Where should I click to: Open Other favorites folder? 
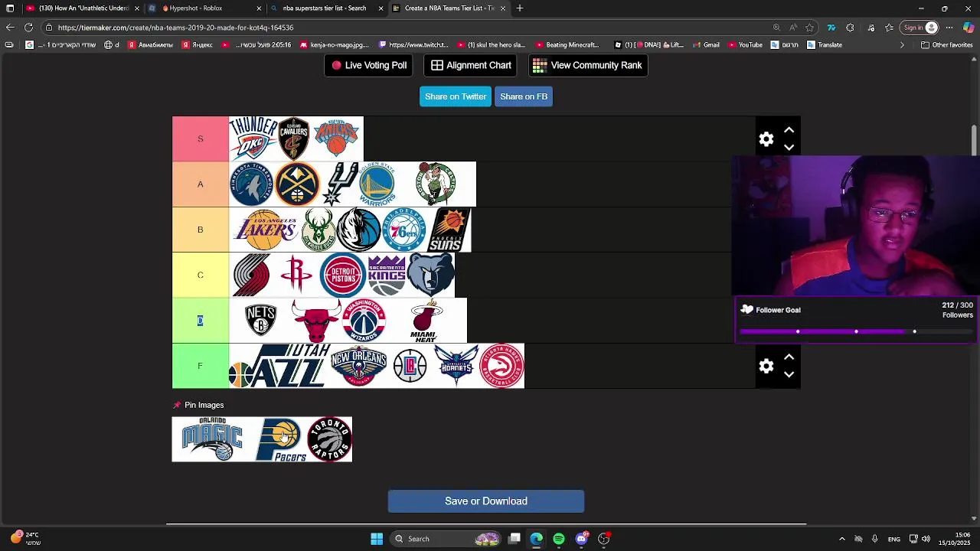(x=946, y=44)
